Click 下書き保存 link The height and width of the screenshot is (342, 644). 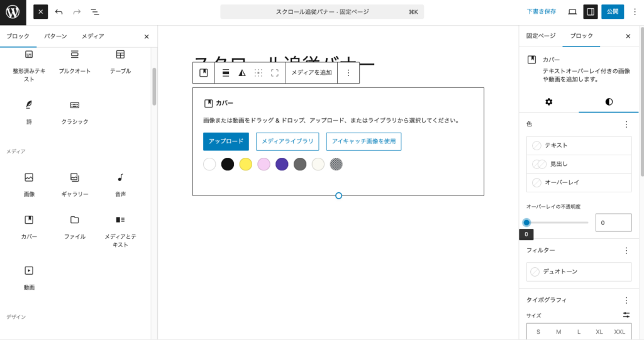(541, 12)
